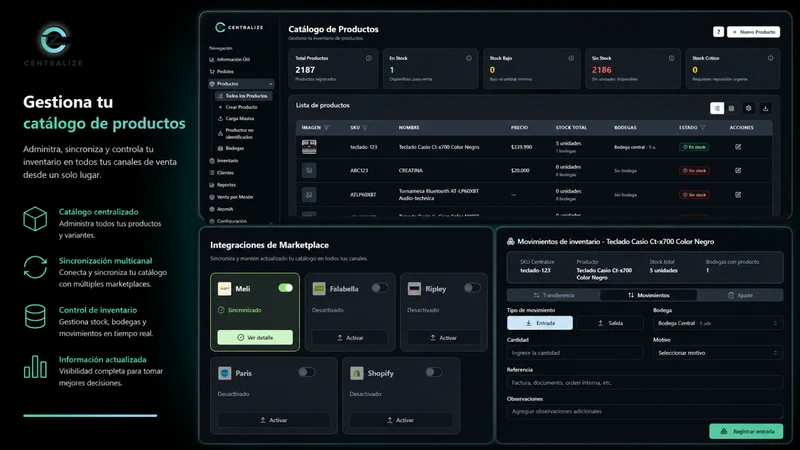Disable the Meli integration toggle
The height and width of the screenshot is (450, 800).
286,288
